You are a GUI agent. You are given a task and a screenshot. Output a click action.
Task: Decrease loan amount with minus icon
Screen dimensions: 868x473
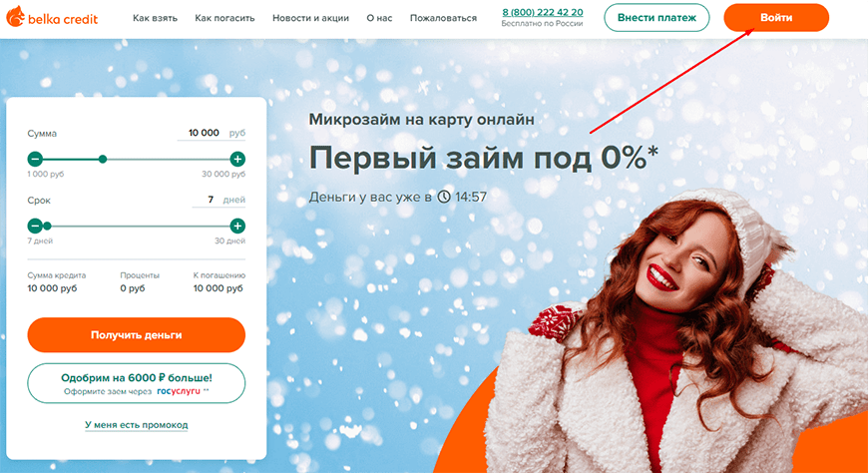[x=35, y=160]
